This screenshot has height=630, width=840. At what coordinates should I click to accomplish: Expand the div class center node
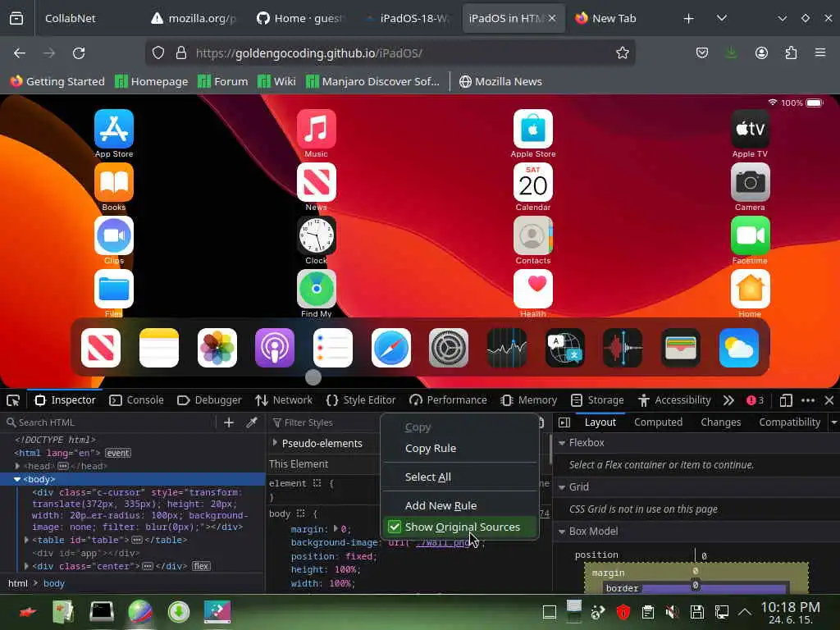point(26,566)
